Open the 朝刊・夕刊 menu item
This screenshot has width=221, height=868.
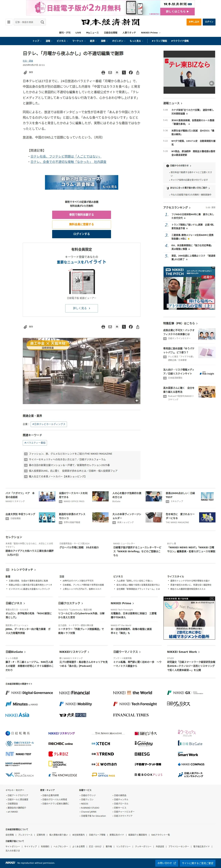coord(65,33)
